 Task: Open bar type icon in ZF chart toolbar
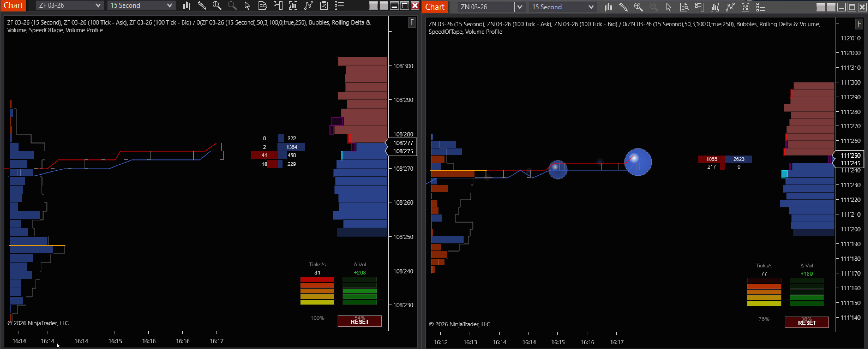pyautogui.click(x=187, y=5)
